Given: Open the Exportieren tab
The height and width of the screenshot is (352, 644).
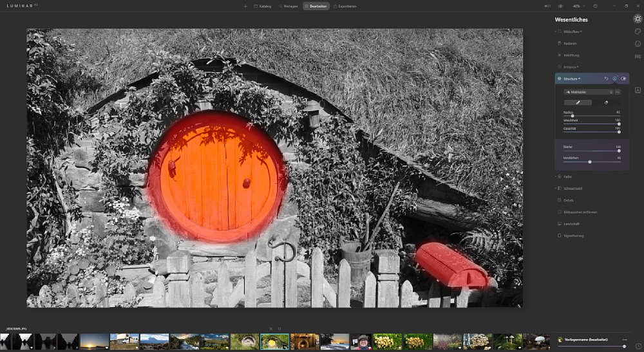Looking at the screenshot, I should coord(345,6).
